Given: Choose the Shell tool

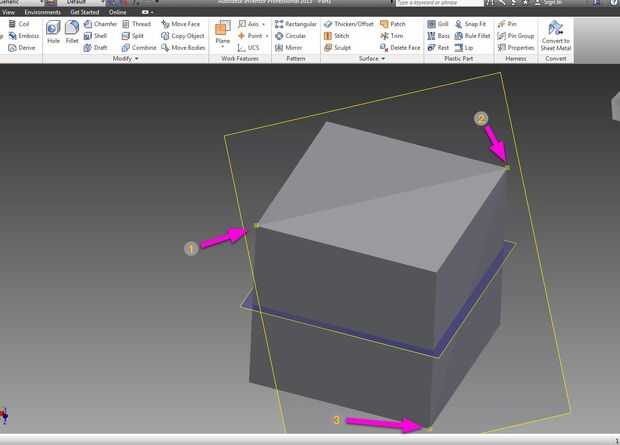Looking at the screenshot, I should (x=95, y=36).
